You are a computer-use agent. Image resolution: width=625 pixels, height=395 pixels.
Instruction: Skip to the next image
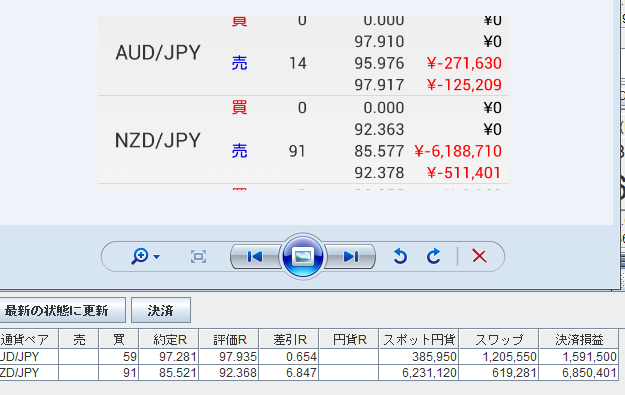[350, 257]
